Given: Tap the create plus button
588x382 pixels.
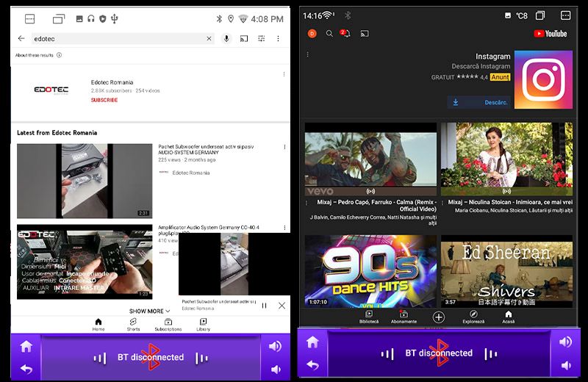Looking at the screenshot, I should [438, 317].
